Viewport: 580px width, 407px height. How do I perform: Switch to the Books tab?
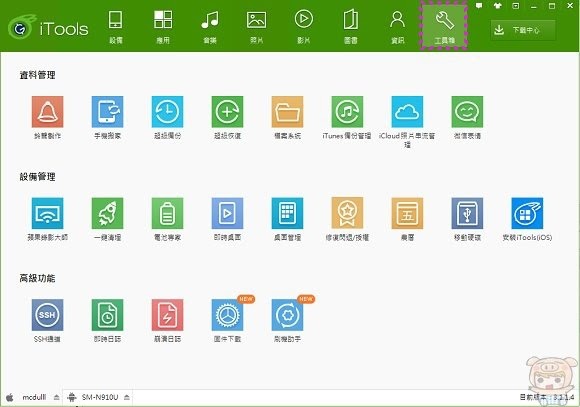[x=350, y=27]
